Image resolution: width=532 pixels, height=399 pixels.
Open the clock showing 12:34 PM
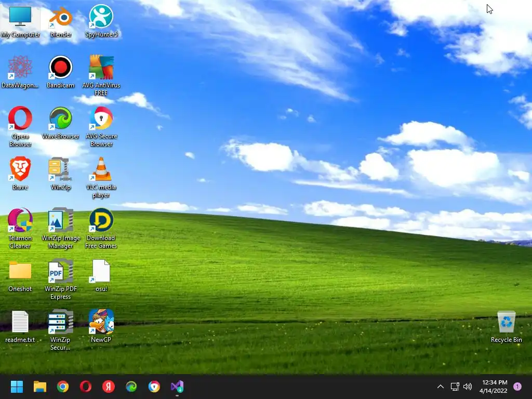(x=494, y=387)
